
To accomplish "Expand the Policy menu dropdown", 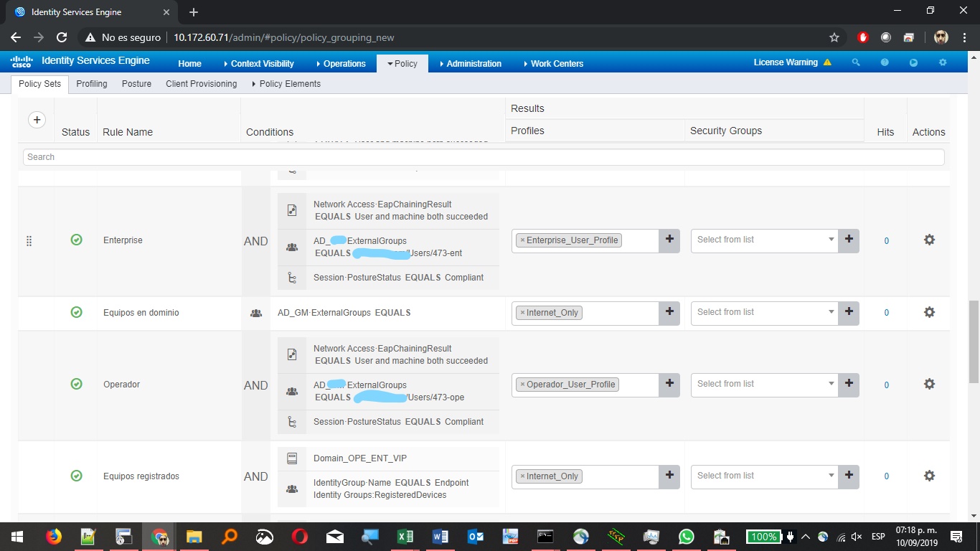I will [x=402, y=63].
